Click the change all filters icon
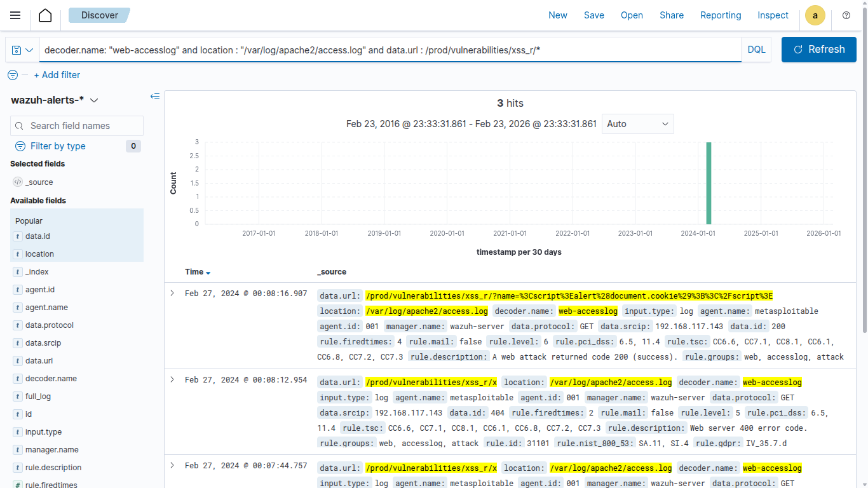Screen dimensions: 868x488 tap(13, 75)
